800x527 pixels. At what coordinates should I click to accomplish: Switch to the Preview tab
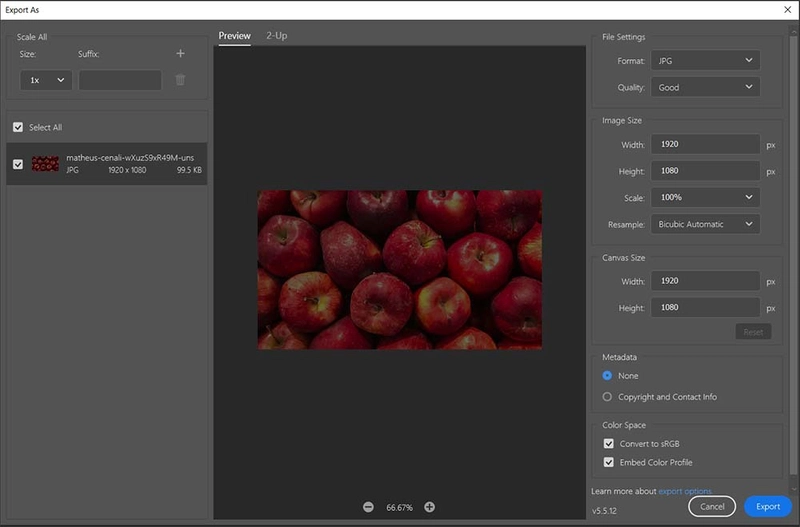point(234,36)
